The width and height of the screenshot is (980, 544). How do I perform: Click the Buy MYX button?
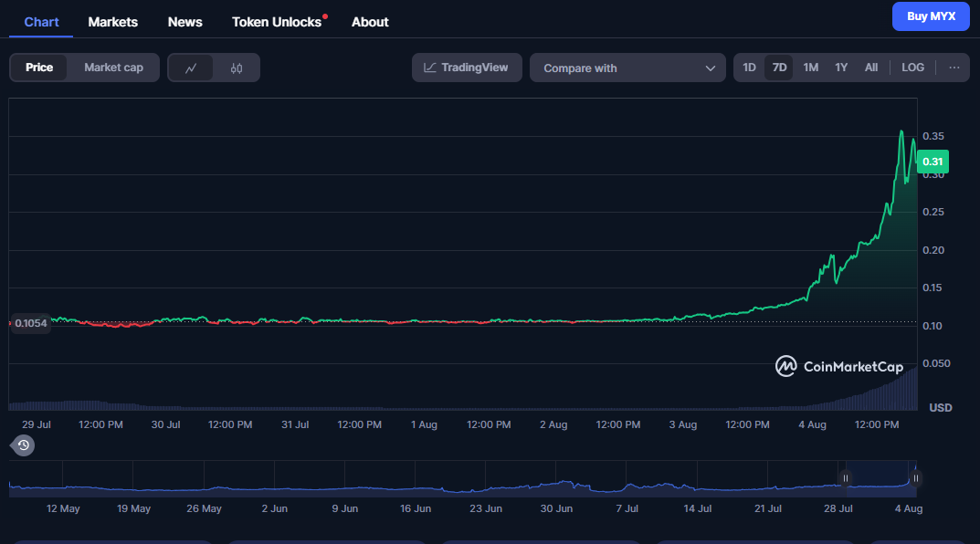[930, 16]
